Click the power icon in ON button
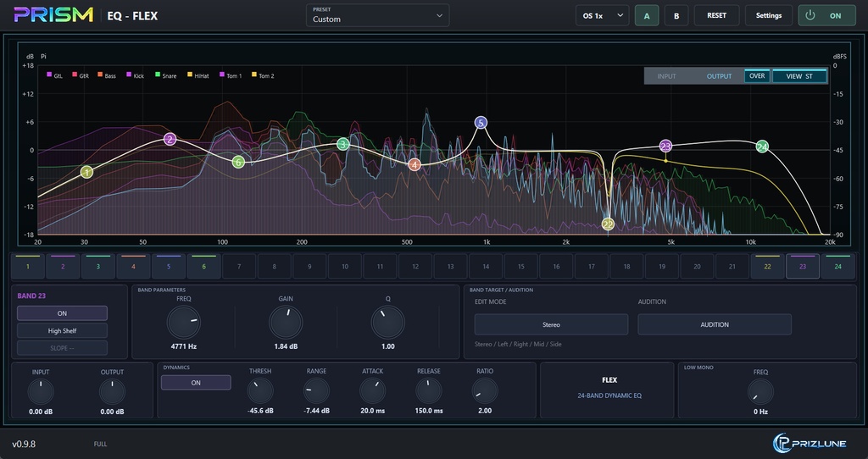 (x=810, y=15)
